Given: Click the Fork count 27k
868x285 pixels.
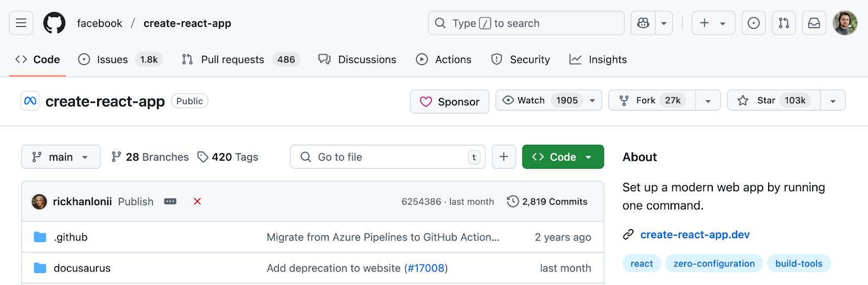Looking at the screenshot, I should [x=673, y=100].
